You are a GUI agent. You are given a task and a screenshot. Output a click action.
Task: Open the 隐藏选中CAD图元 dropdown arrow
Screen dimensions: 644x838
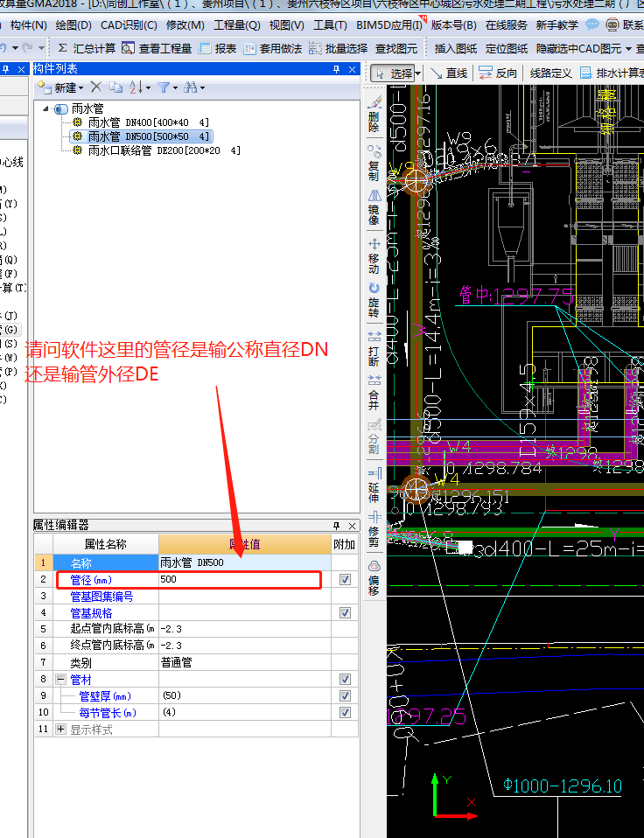pos(628,49)
